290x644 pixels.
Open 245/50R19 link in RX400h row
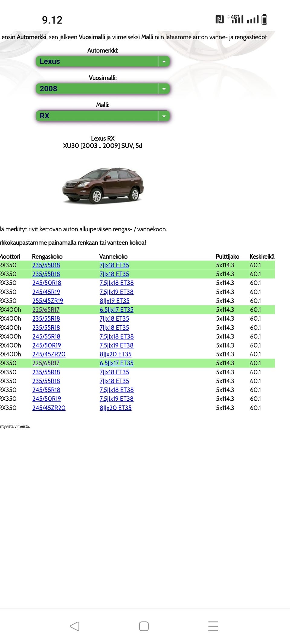[x=47, y=345]
